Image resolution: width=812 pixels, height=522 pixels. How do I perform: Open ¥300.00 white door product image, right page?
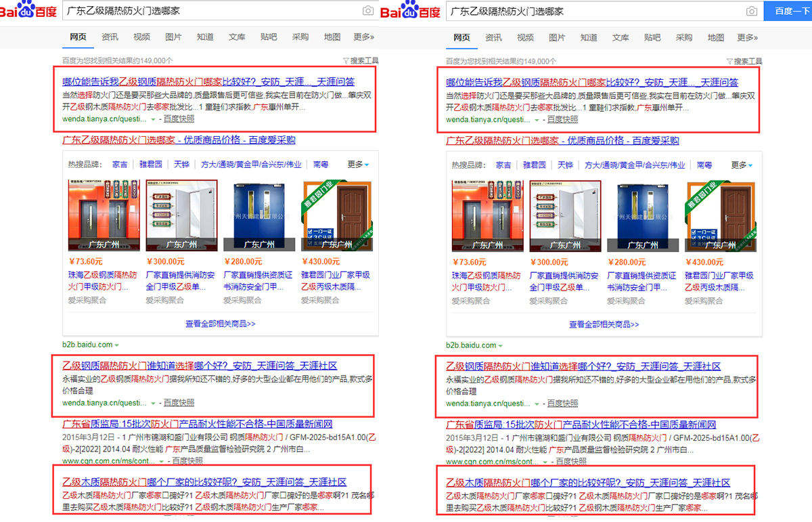tap(566, 216)
